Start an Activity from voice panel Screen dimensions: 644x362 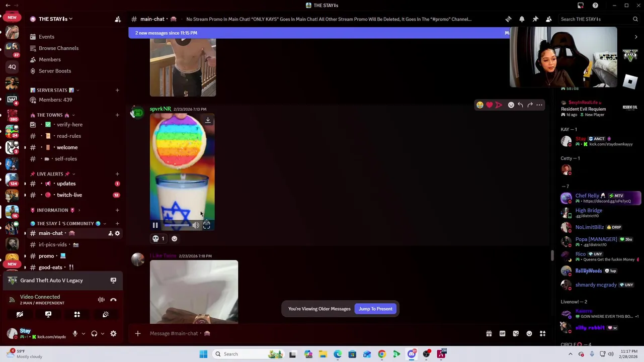(x=77, y=315)
